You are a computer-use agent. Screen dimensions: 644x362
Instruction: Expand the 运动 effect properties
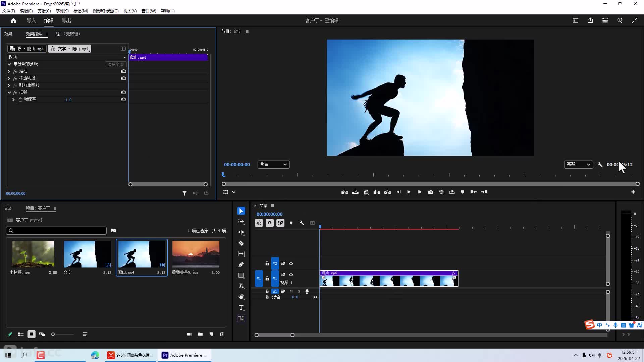click(x=9, y=71)
